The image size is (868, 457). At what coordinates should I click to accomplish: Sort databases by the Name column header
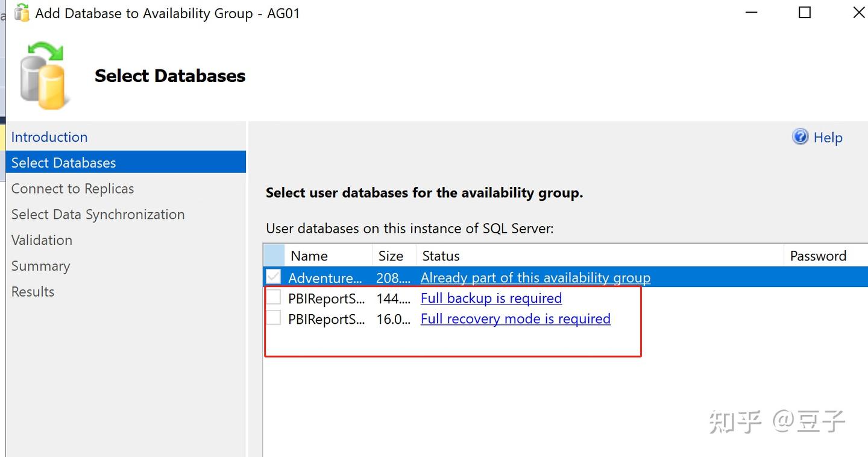329,256
